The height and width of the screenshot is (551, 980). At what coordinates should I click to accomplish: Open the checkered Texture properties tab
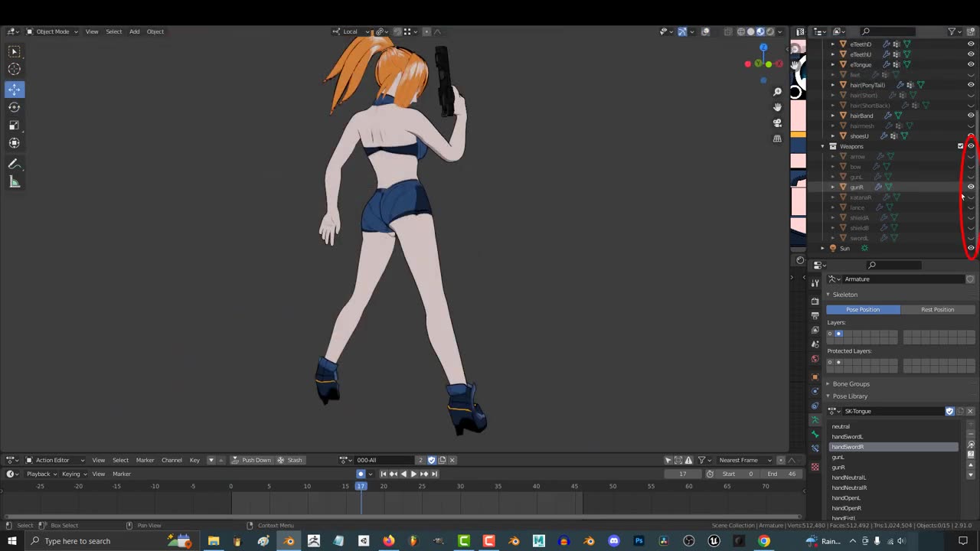(x=815, y=467)
